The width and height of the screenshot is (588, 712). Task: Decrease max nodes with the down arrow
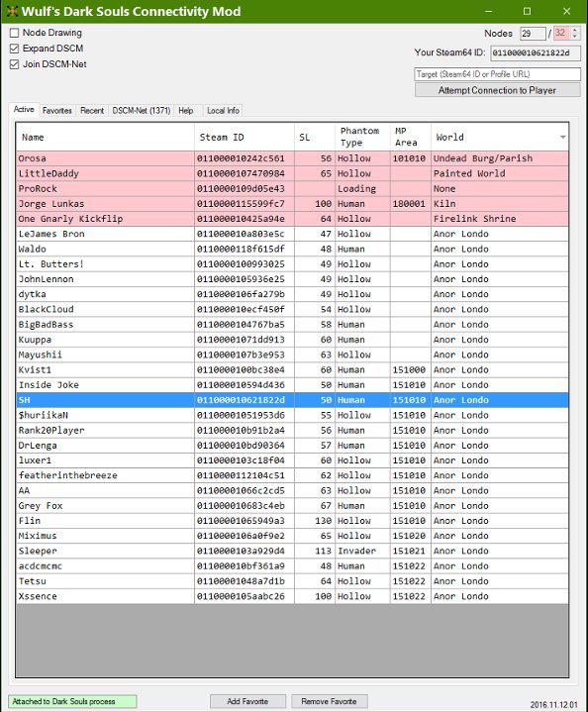575,37
